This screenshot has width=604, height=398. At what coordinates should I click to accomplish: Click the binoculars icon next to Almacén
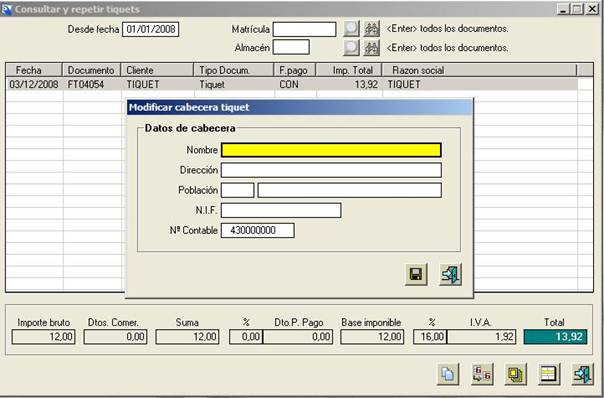[371, 47]
